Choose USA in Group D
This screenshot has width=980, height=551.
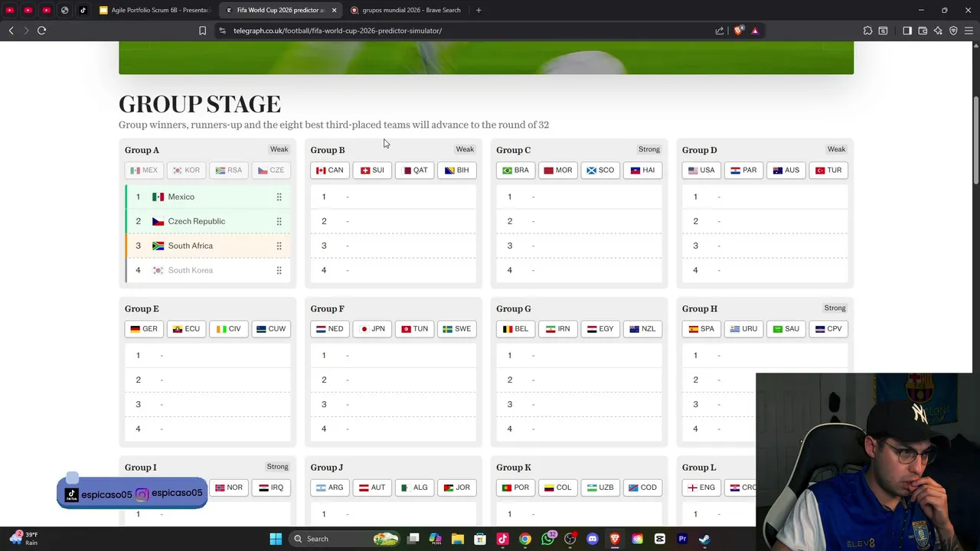point(701,170)
